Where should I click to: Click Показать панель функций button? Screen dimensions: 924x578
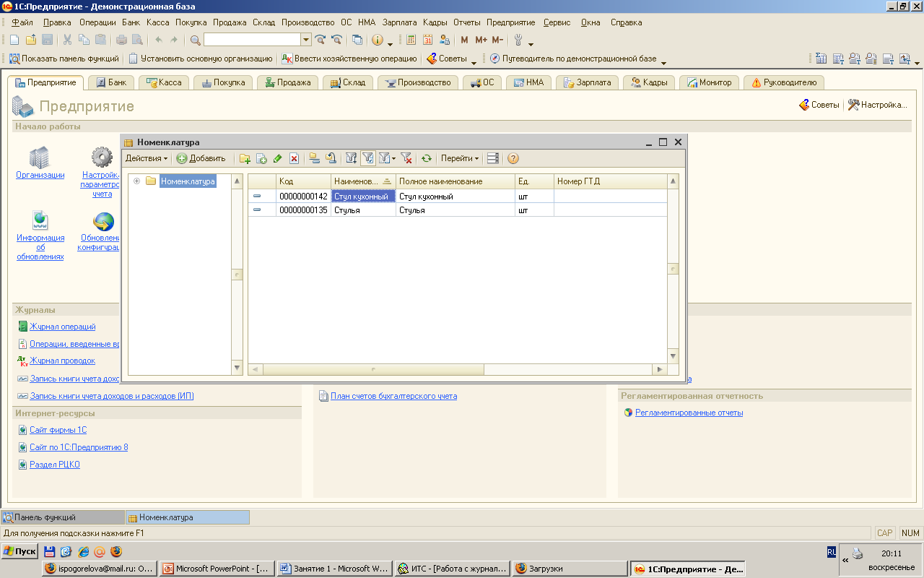coord(64,59)
